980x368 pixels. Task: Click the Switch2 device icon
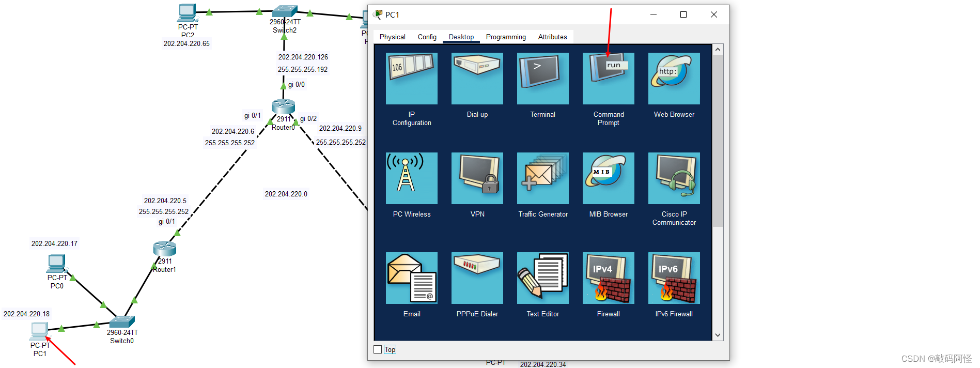coord(285,11)
